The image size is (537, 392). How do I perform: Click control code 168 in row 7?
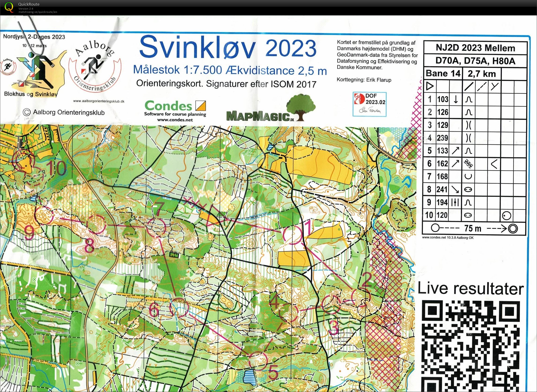pyautogui.click(x=443, y=176)
